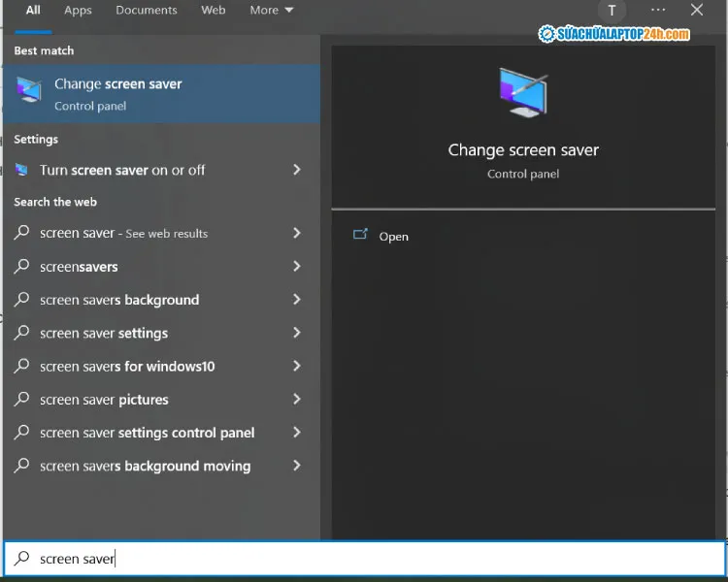Image resolution: width=728 pixels, height=582 pixels.
Task: Click 'Change screen saver' title in preview pane
Action: tap(523, 150)
